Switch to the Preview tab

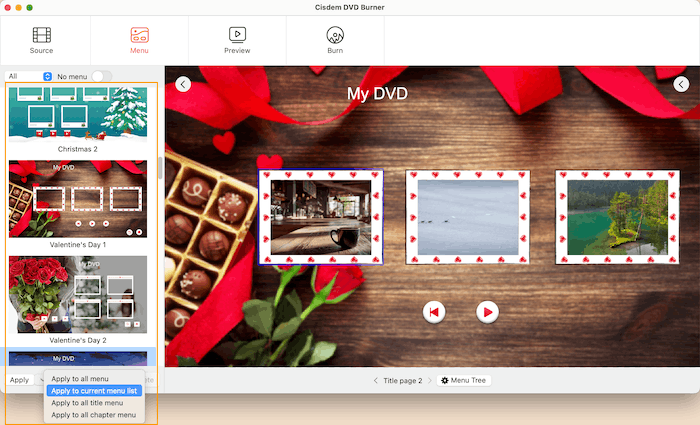pyautogui.click(x=237, y=40)
